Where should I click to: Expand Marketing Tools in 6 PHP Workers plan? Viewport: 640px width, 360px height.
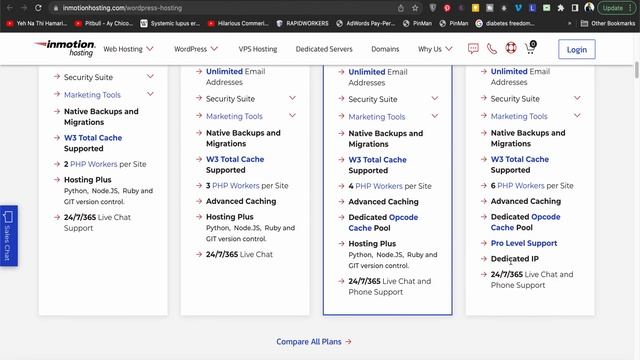click(577, 116)
